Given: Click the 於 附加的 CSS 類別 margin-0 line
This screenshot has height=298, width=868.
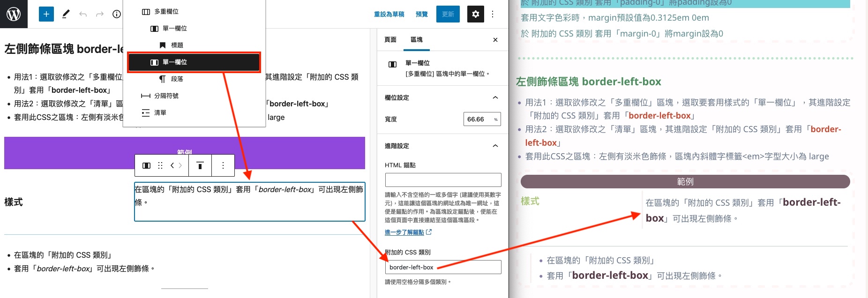Looking at the screenshot, I should (x=622, y=33).
